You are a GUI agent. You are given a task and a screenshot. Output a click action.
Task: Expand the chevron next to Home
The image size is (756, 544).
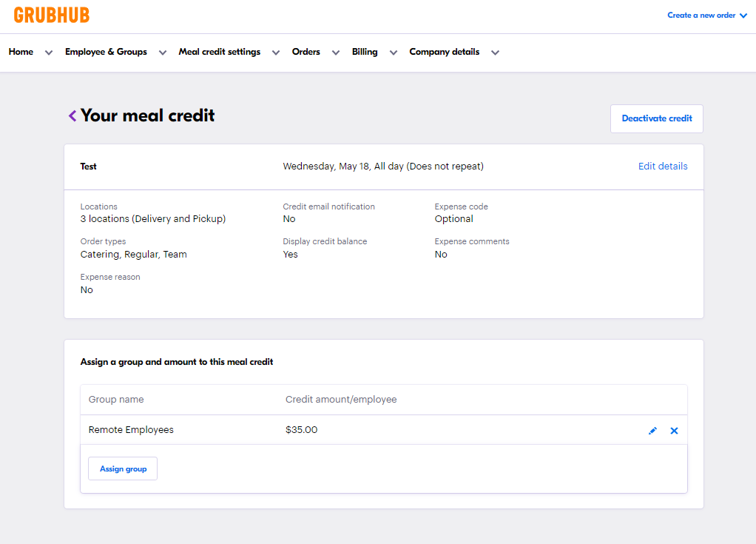(49, 53)
